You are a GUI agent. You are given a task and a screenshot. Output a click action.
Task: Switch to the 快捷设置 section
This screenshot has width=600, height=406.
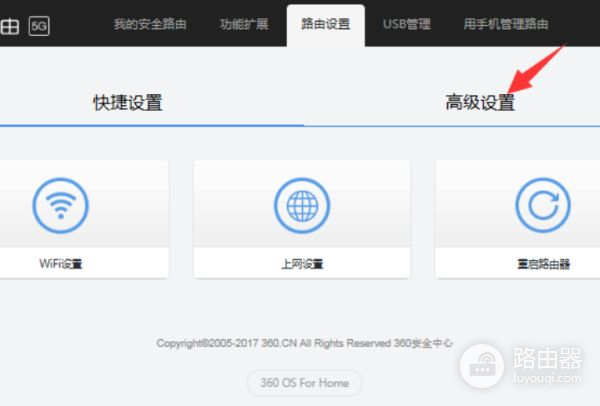pos(128,103)
